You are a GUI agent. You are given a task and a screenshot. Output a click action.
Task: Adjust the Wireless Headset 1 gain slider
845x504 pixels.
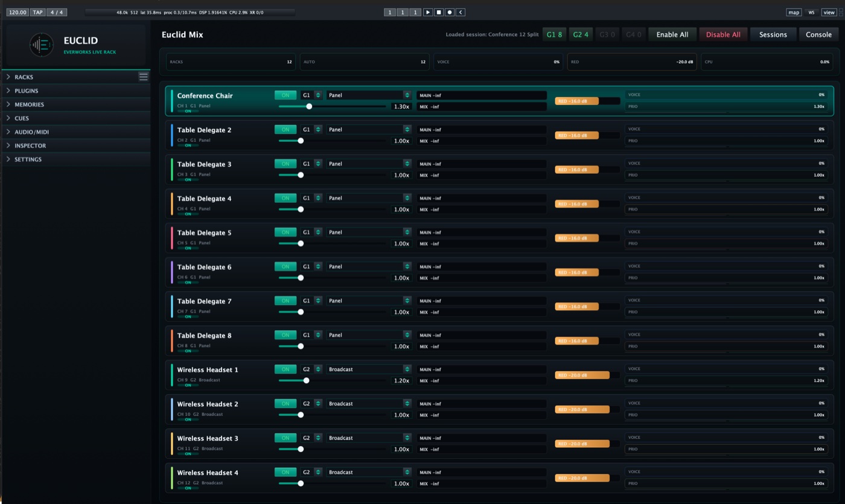(x=332, y=380)
